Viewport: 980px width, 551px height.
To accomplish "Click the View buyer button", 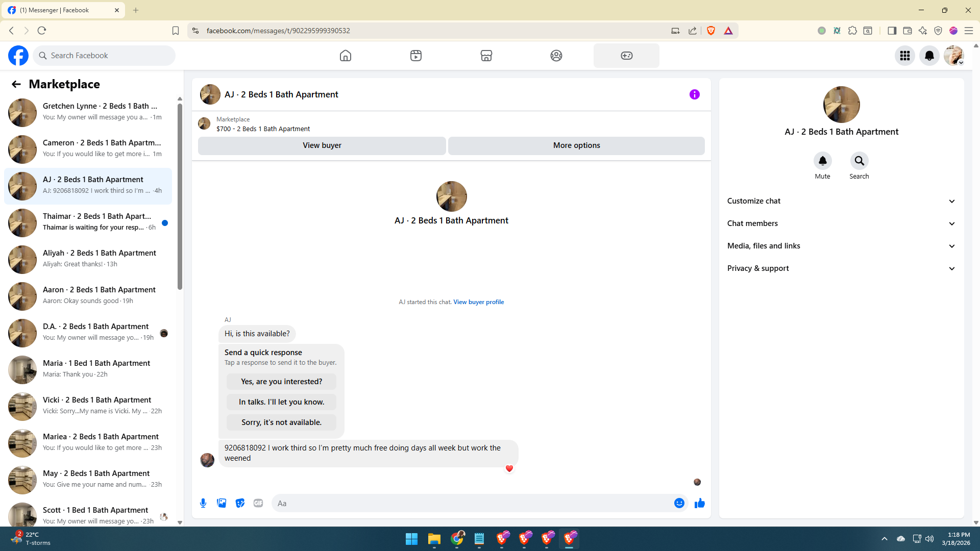I will (322, 145).
